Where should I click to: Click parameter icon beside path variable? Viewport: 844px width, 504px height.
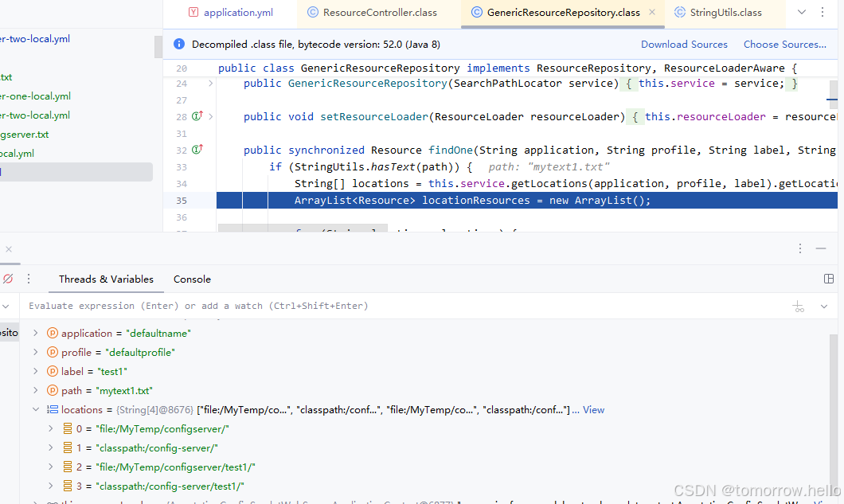click(53, 390)
